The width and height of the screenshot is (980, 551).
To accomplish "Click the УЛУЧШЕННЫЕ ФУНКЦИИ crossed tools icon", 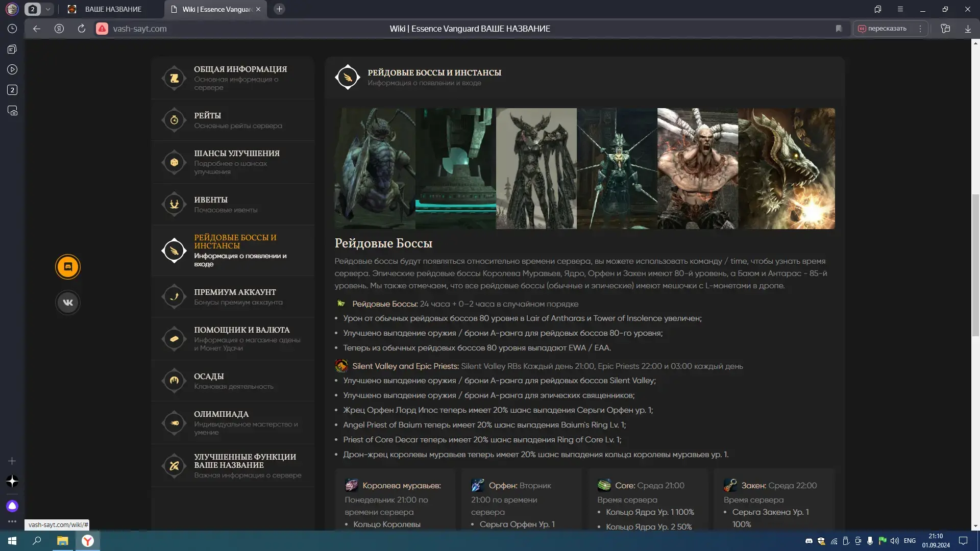I will point(174,466).
